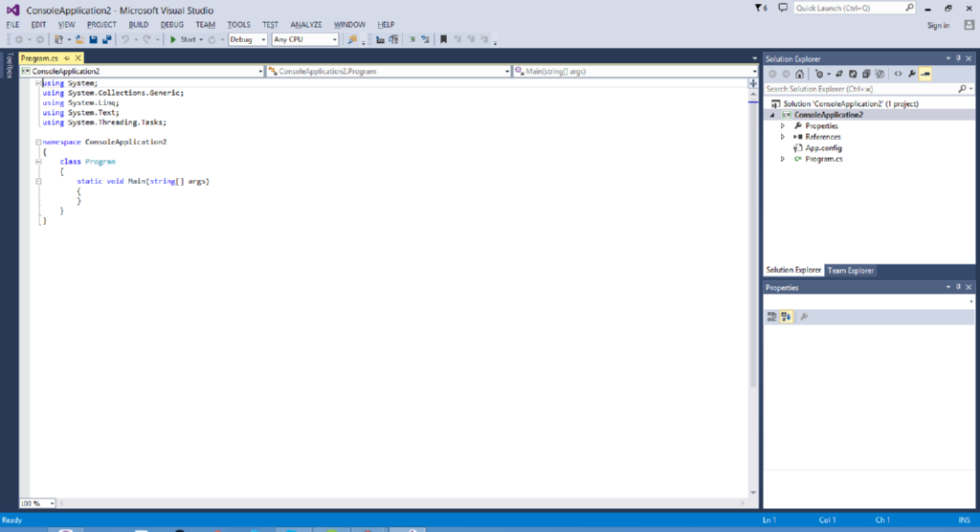Toggle a bookmark with the bookmark icon

coord(443,39)
